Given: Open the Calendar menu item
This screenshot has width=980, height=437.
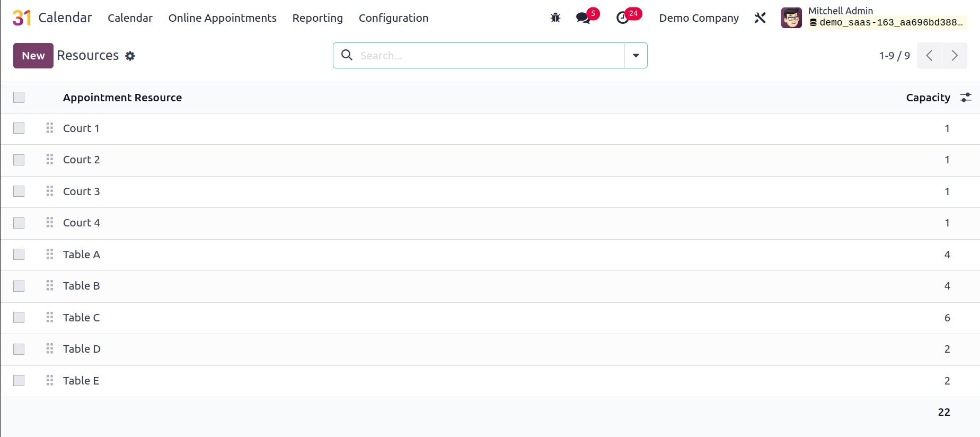Looking at the screenshot, I should [130, 18].
